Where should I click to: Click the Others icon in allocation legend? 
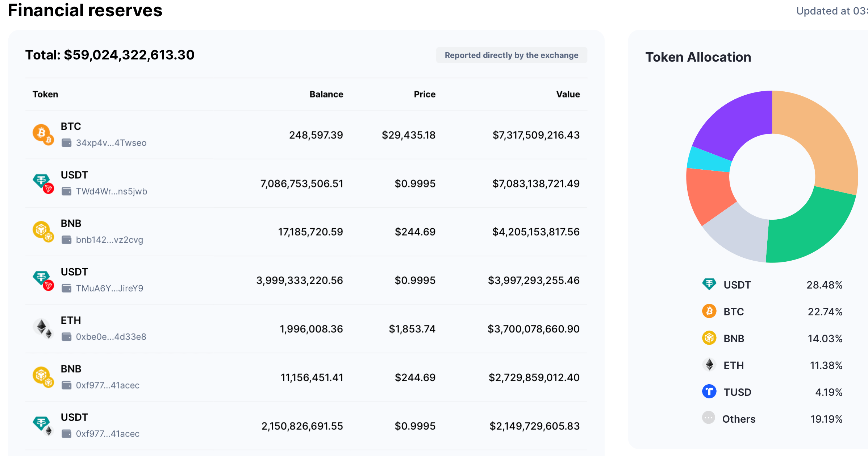point(708,418)
